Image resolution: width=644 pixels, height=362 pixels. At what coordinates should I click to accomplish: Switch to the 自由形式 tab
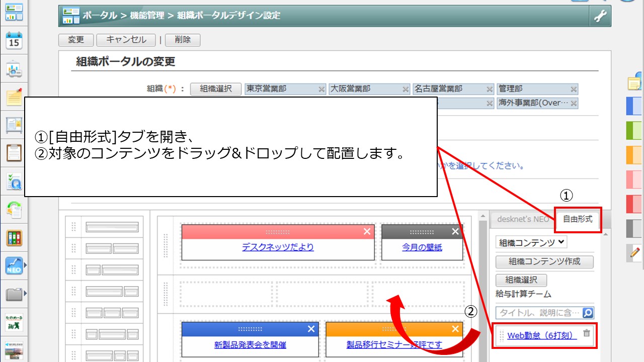(x=578, y=219)
